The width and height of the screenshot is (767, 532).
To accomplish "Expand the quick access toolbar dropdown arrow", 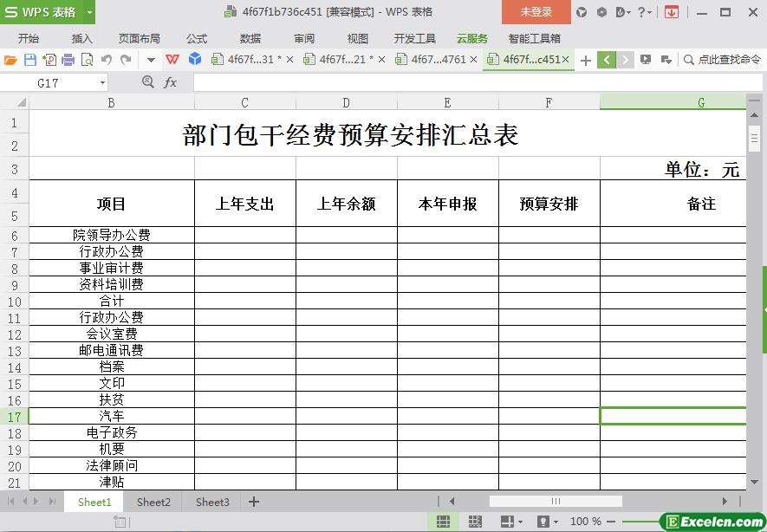I will click(151, 60).
